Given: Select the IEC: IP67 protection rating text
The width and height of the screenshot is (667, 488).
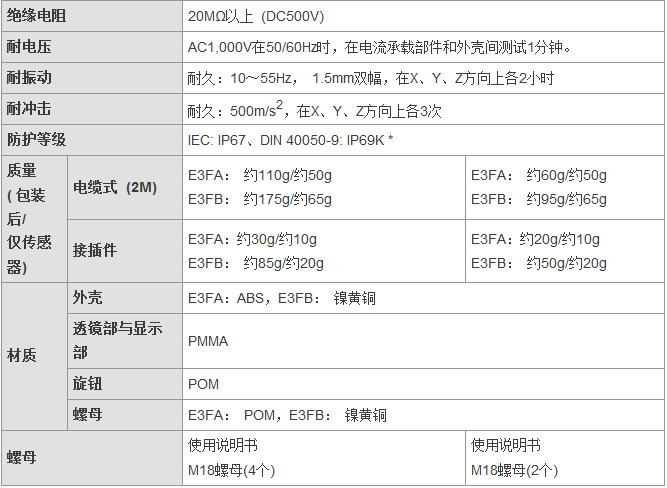Looking at the screenshot, I should (x=227, y=140).
